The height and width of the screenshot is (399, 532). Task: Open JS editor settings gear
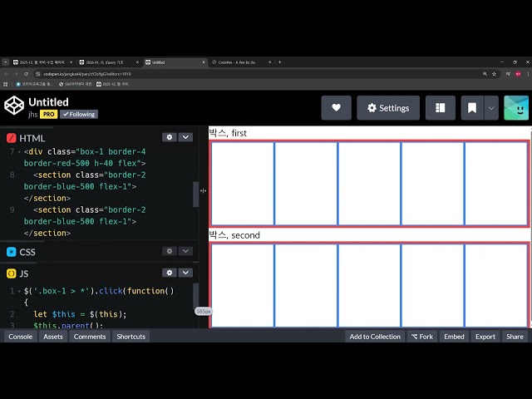tap(170, 273)
